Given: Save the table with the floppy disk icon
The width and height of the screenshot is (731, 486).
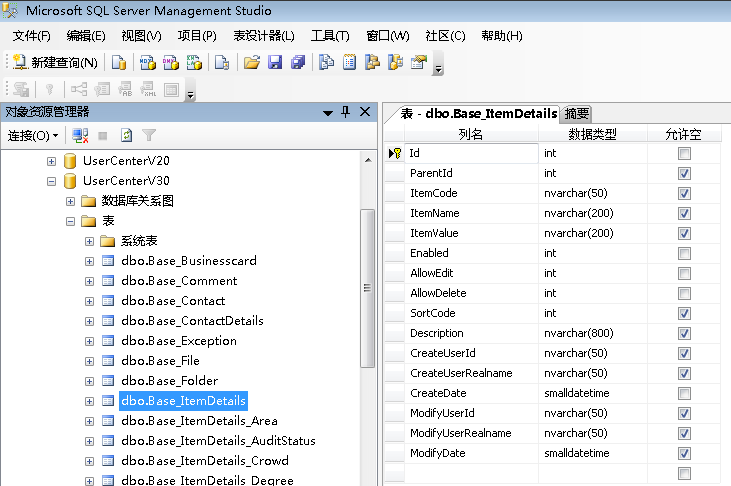Looking at the screenshot, I should [x=275, y=62].
